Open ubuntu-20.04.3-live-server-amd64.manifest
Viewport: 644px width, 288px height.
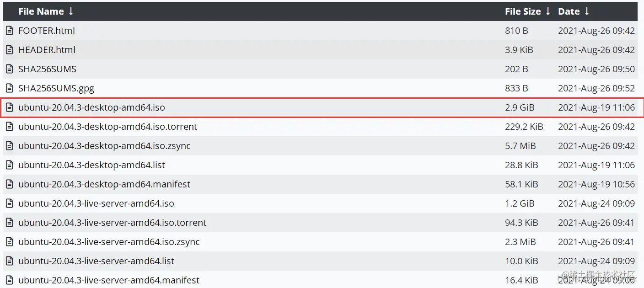tap(109, 280)
